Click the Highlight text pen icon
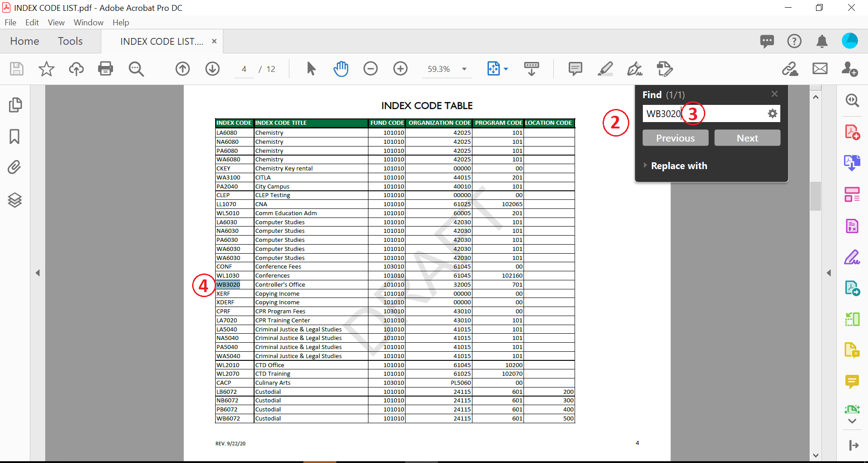This screenshot has width=868, height=463. click(605, 69)
